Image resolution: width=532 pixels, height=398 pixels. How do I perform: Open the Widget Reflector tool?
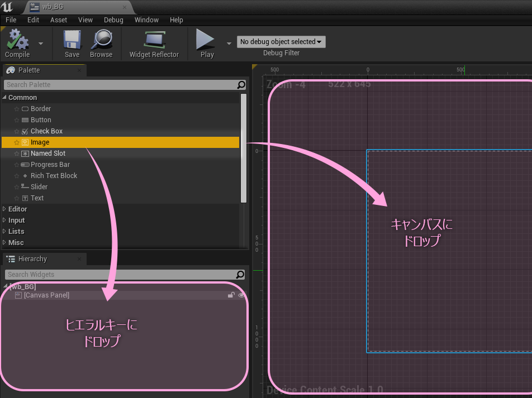point(154,44)
